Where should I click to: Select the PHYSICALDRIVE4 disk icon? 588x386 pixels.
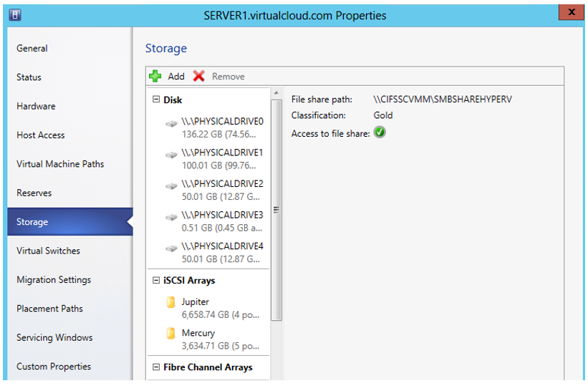(171, 249)
